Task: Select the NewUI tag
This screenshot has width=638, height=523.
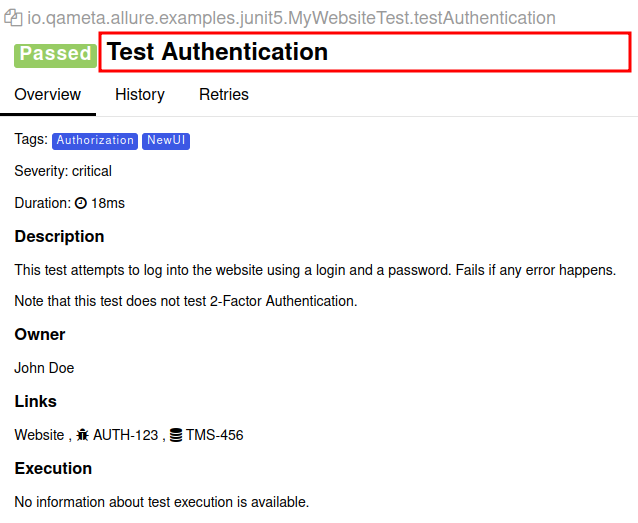Action: tap(166, 141)
